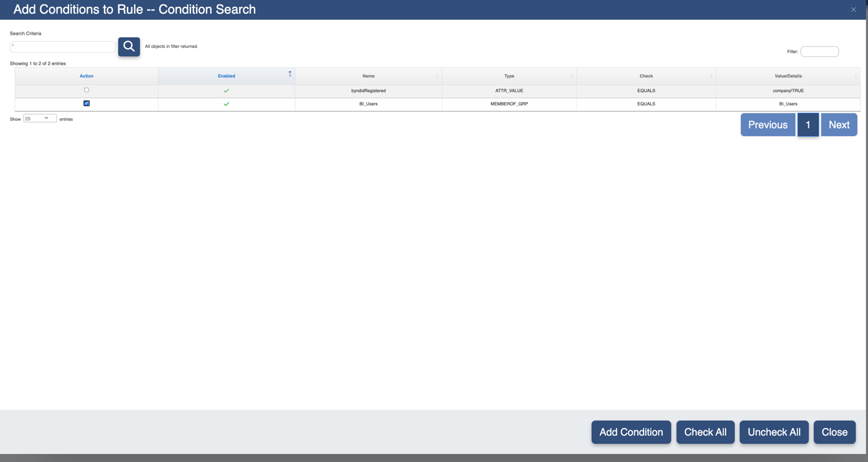Click EQUALS in the BI_Users row
This screenshot has height=462, width=868.
tap(646, 104)
